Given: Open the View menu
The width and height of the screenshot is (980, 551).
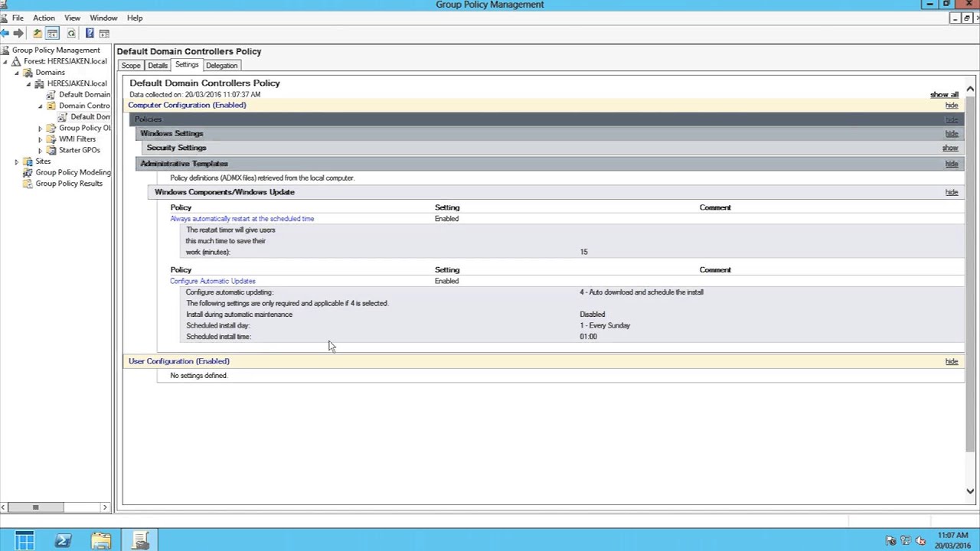Looking at the screenshot, I should pyautogui.click(x=72, y=18).
